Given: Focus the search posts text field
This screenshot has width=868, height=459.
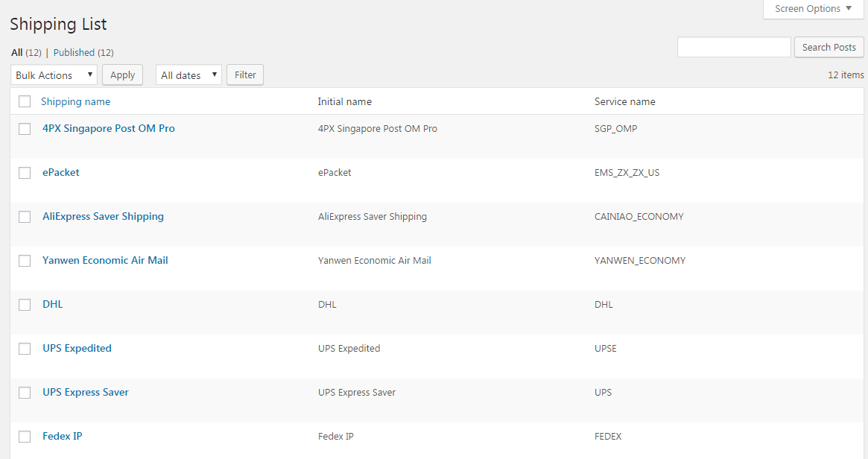Looking at the screenshot, I should pos(733,47).
